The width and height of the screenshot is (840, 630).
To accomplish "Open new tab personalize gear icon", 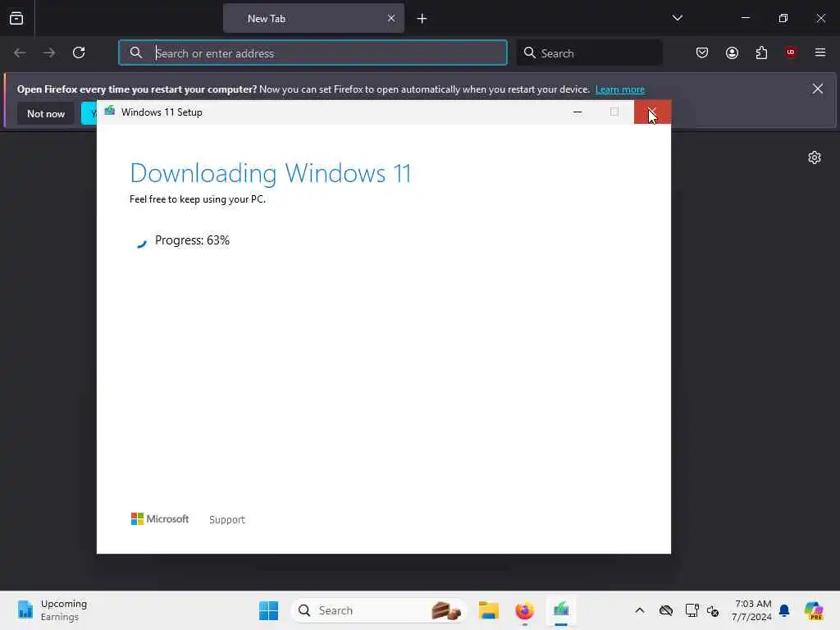I will click(x=815, y=157).
